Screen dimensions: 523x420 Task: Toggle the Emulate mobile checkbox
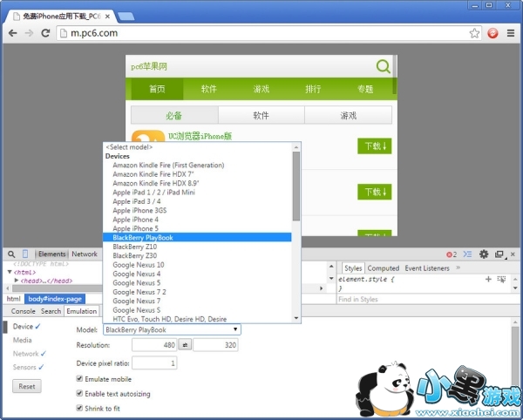click(79, 379)
